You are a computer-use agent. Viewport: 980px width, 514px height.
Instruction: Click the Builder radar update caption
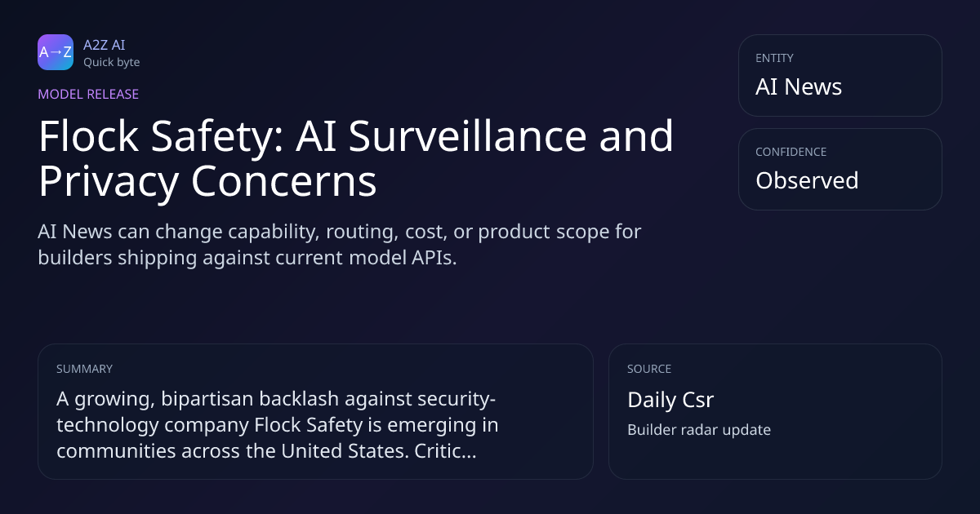[x=699, y=430]
